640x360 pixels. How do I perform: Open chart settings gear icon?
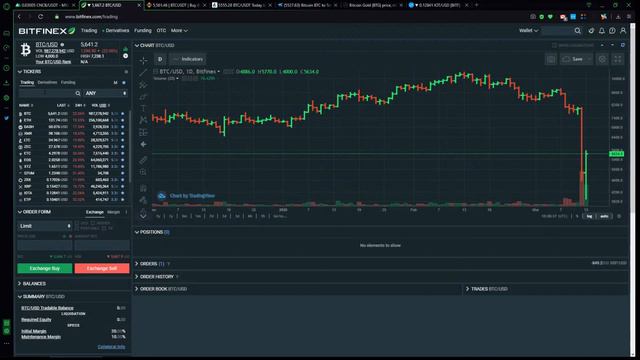[602, 59]
